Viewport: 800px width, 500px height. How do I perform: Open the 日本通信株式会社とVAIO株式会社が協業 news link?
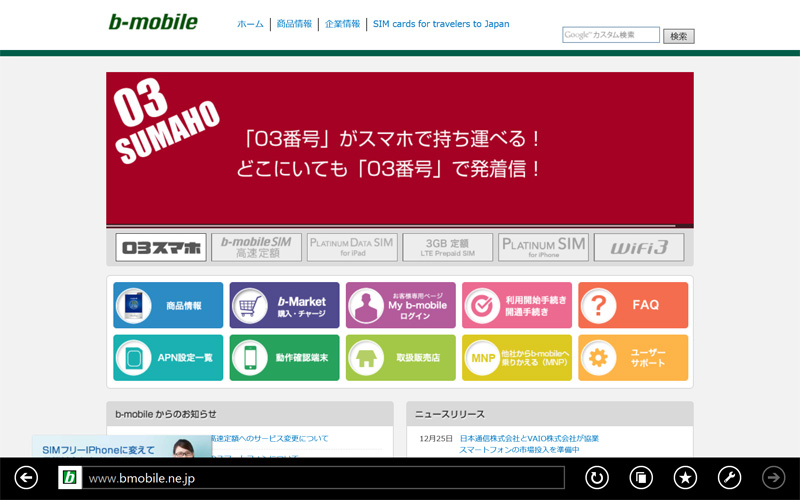(529, 438)
